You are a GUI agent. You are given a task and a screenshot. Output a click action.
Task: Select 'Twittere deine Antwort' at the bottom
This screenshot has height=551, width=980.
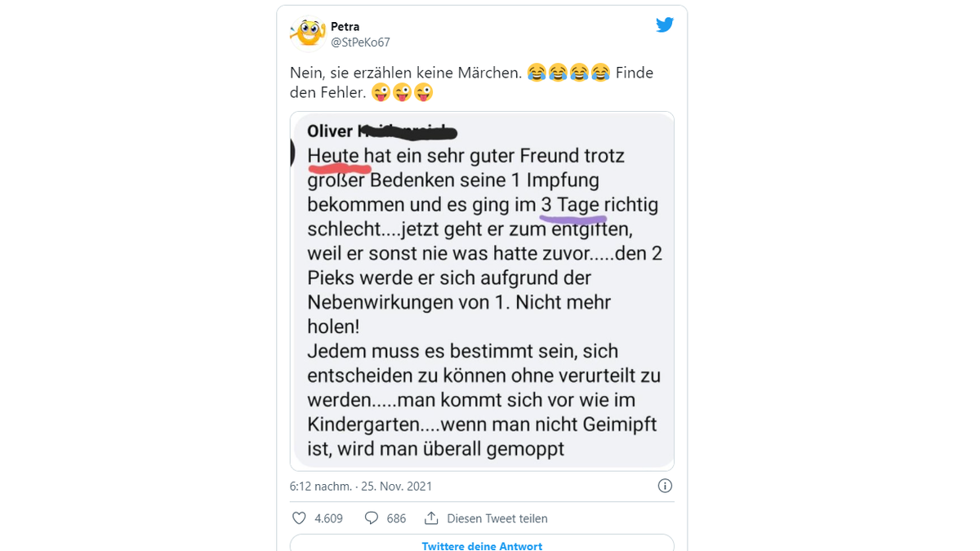click(x=482, y=544)
